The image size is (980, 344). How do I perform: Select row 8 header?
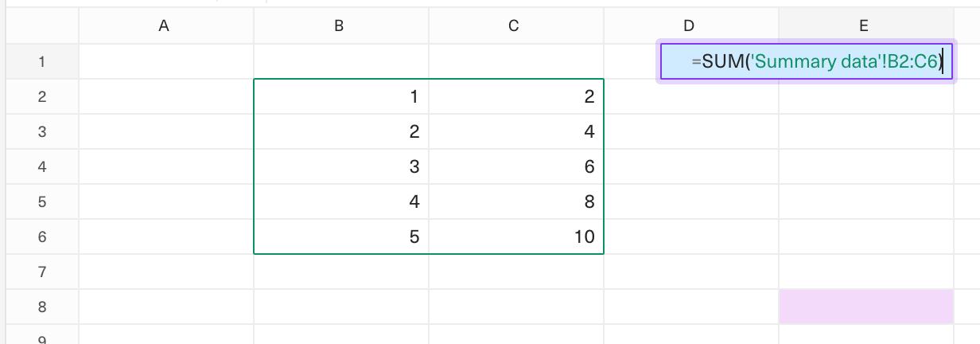click(42, 307)
